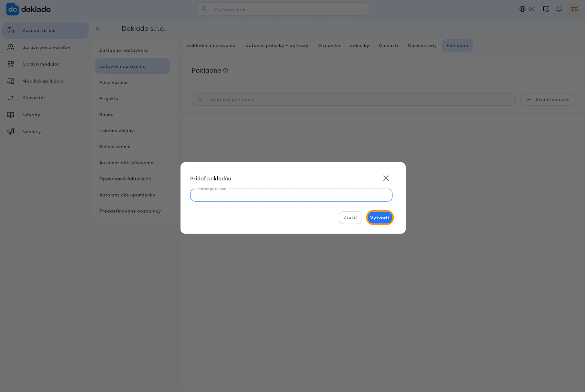Open the chat messages icon
This screenshot has width=585, height=392.
546,9
